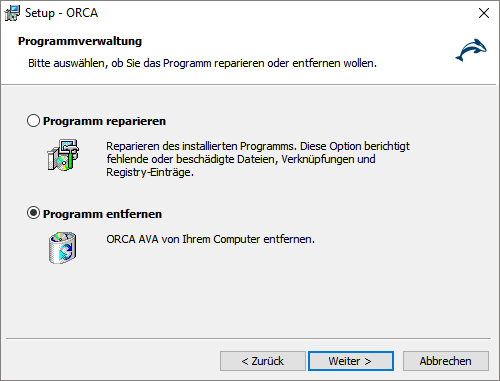The height and width of the screenshot is (381, 500).
Task: Choose the bold 'Programm entfernen' label
Action: (x=102, y=214)
